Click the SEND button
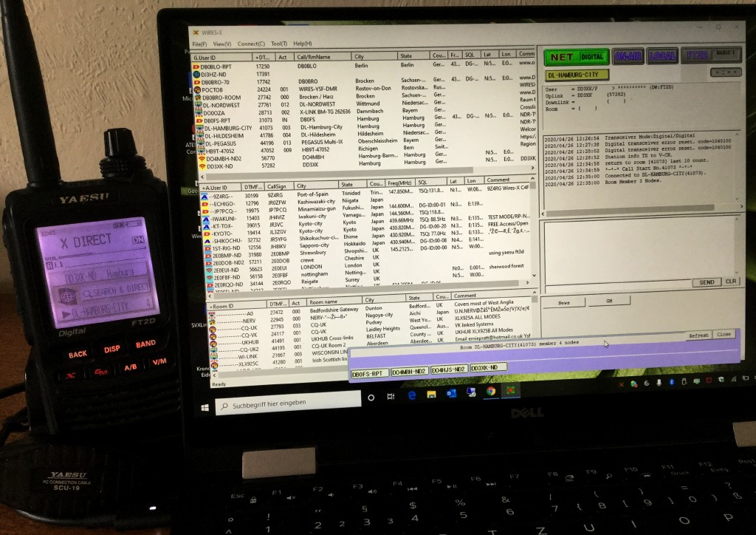The height and width of the screenshot is (535, 756). (x=707, y=282)
